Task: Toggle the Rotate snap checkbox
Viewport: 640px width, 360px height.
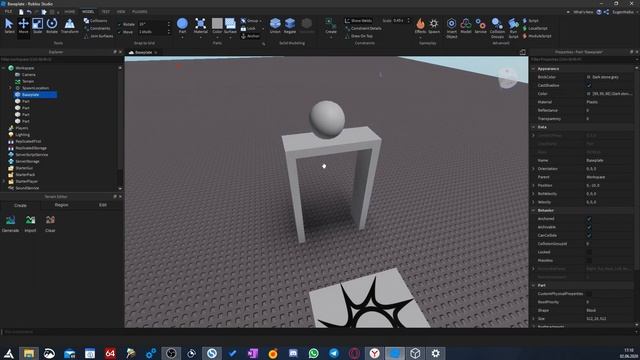Action: coord(120,24)
